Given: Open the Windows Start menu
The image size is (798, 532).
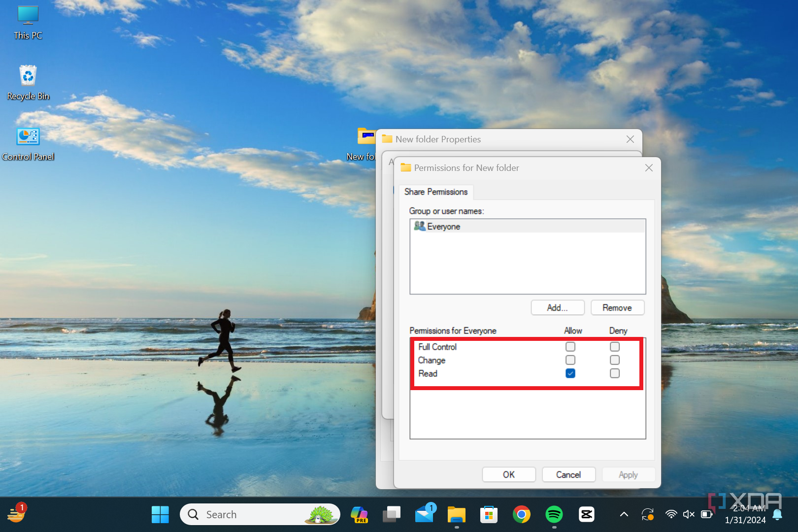Looking at the screenshot, I should pos(160,515).
